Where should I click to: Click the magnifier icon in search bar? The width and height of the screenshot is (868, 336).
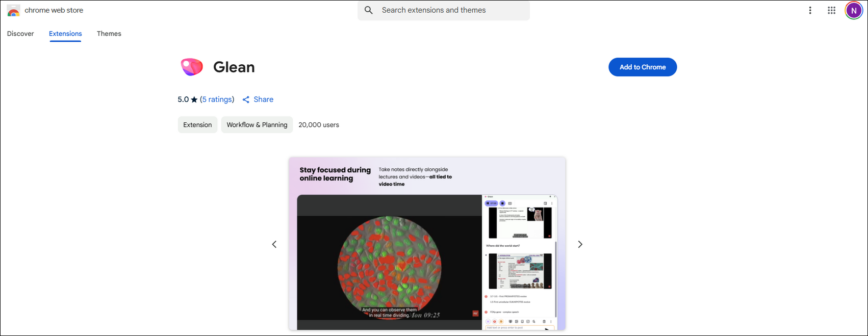[369, 10]
